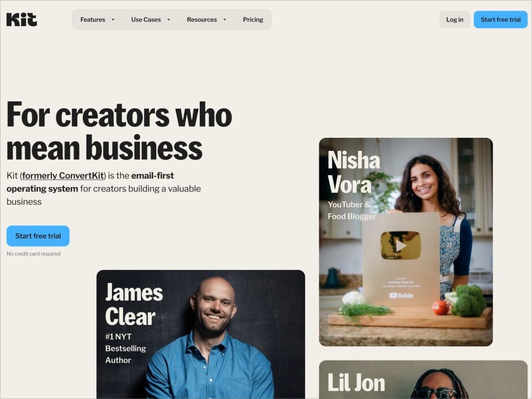Open the Features menu label
532x399 pixels.
coord(92,20)
